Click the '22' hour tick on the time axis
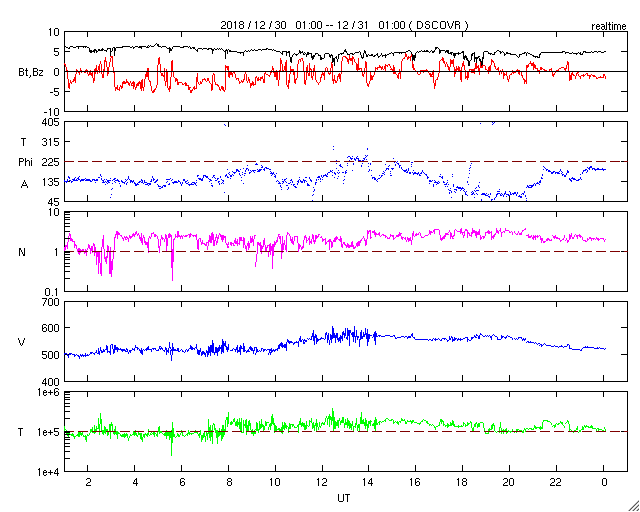Viewport: 640px width, 512px height. coord(557,482)
